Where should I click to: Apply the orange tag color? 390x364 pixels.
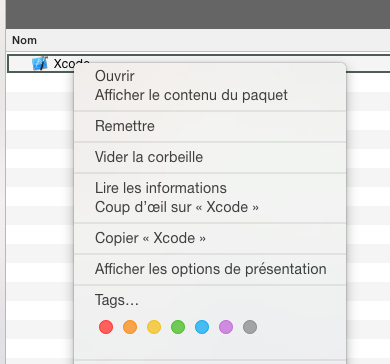(130, 327)
